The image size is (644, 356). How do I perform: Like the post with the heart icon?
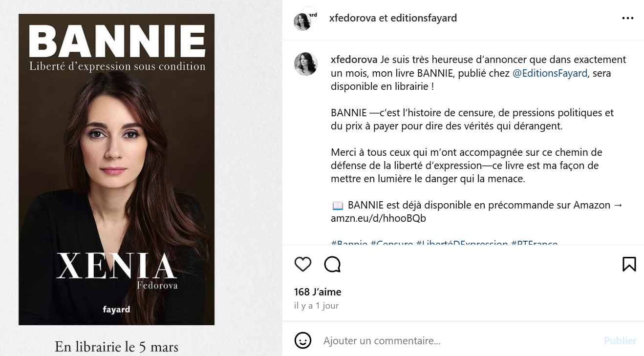coord(303,264)
